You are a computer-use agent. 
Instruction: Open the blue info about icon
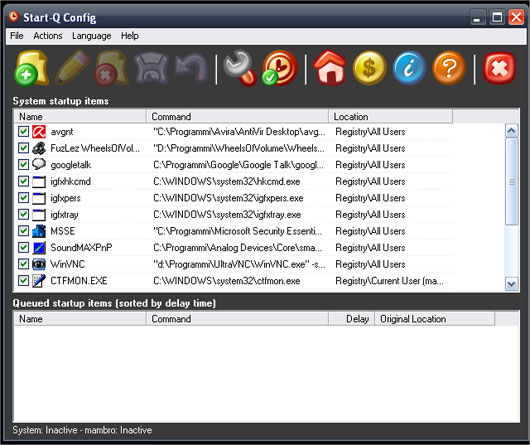click(x=409, y=68)
